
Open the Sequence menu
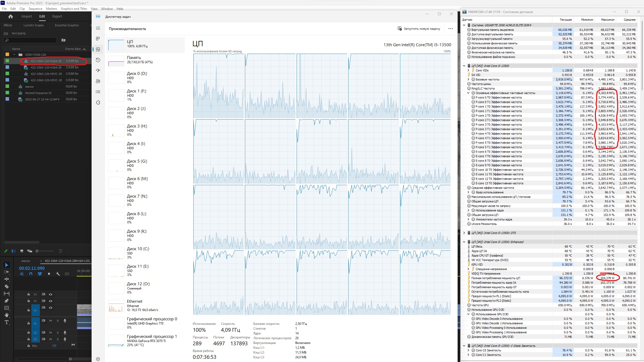[x=35, y=9]
